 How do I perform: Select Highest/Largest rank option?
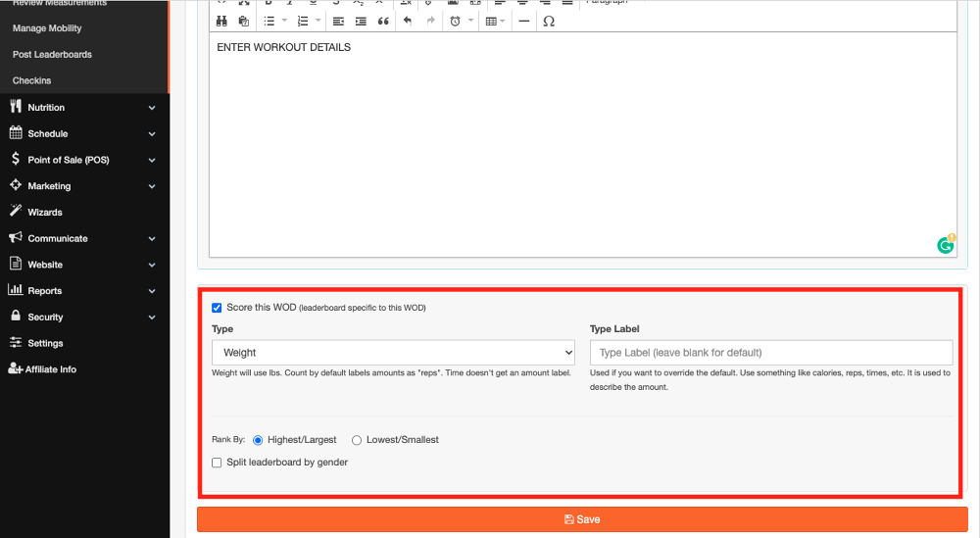pos(258,441)
